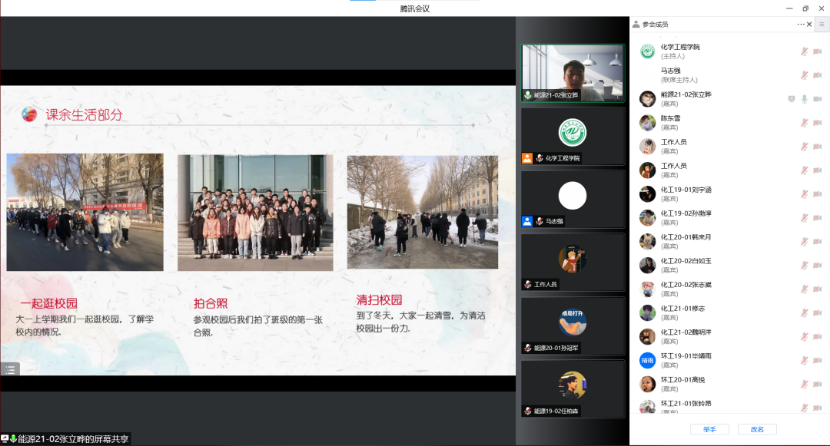Toggle camera icon for 化学工程学院 host row
Image resolution: width=830 pixels, height=446 pixels.
pos(817,51)
